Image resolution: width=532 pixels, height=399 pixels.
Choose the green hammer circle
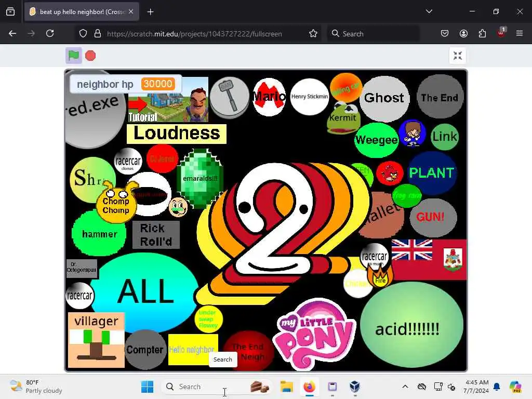click(x=99, y=233)
